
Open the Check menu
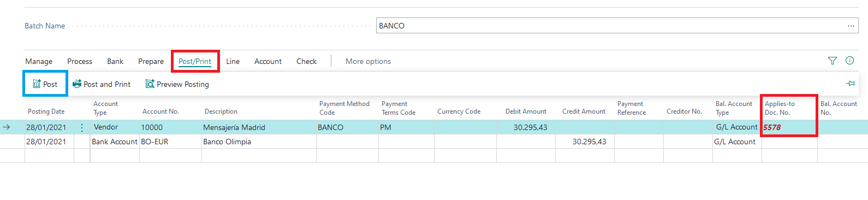click(306, 61)
